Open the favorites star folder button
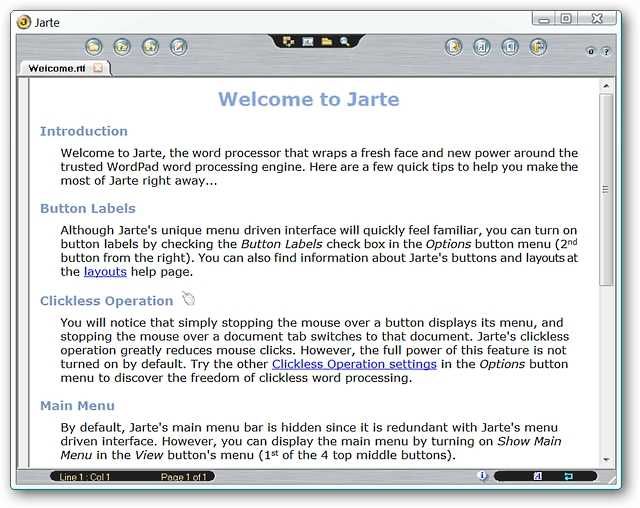640x508 pixels. click(150, 47)
